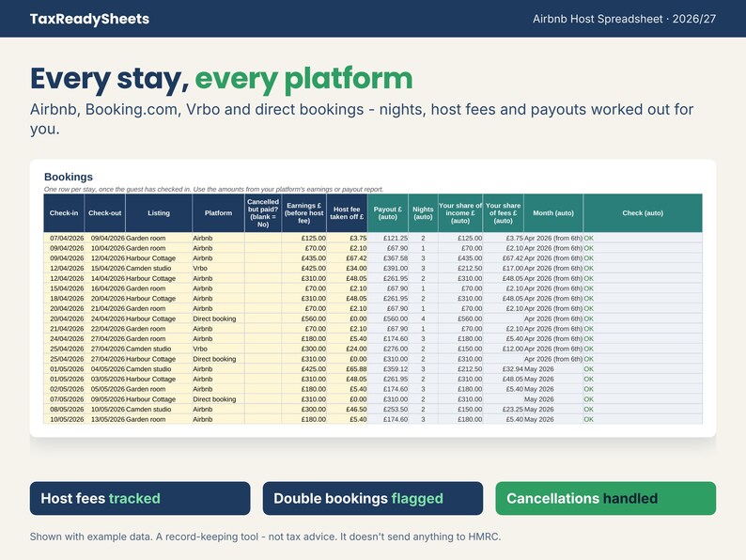Screen dimensions: 746x560
Task: Click the subtitle listing Airbnb, Booking.com, Vrbo
Action: point(362,118)
